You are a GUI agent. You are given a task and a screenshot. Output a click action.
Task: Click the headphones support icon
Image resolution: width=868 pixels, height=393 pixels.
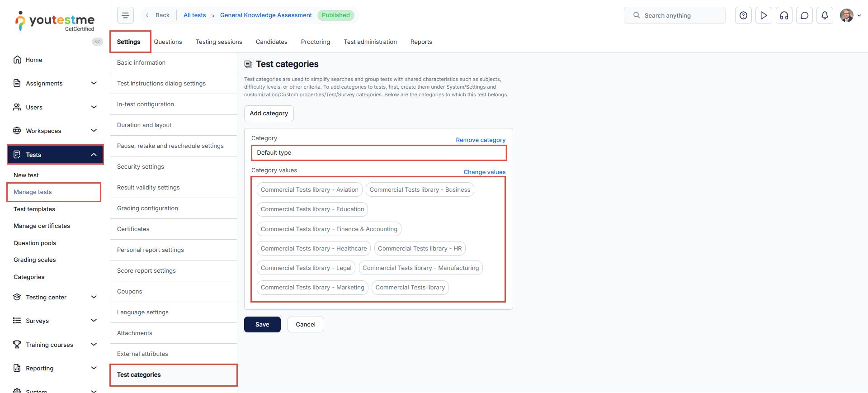[784, 15]
